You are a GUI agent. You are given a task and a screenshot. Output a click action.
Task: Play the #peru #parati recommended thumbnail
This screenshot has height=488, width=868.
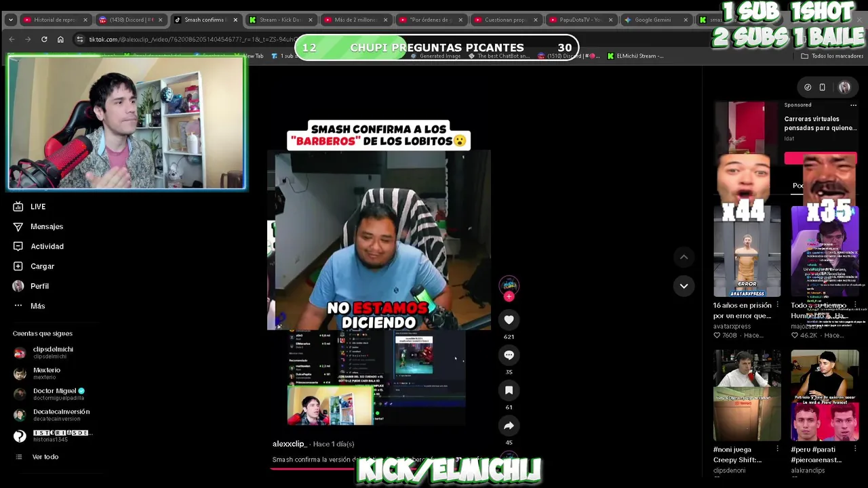[x=825, y=395]
